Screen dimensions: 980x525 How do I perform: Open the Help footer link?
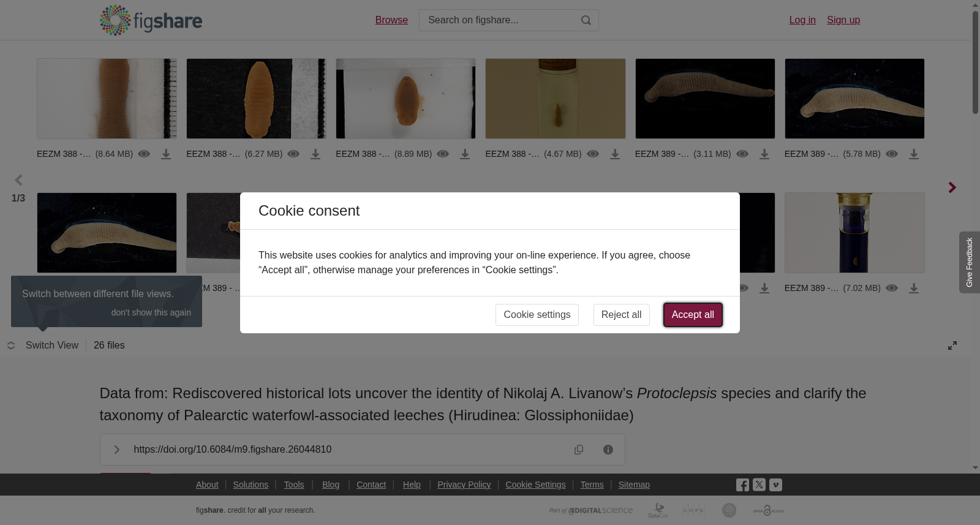(412, 485)
